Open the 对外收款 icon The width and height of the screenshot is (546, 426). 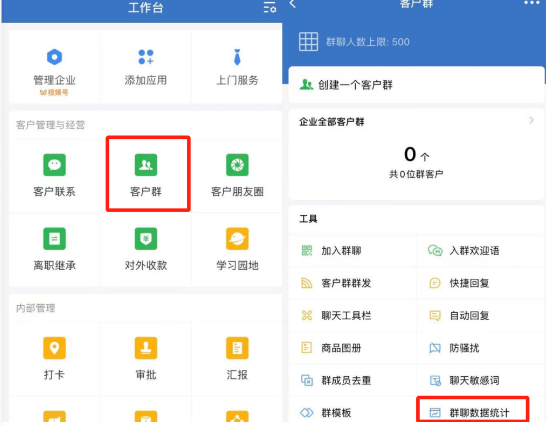tap(146, 239)
